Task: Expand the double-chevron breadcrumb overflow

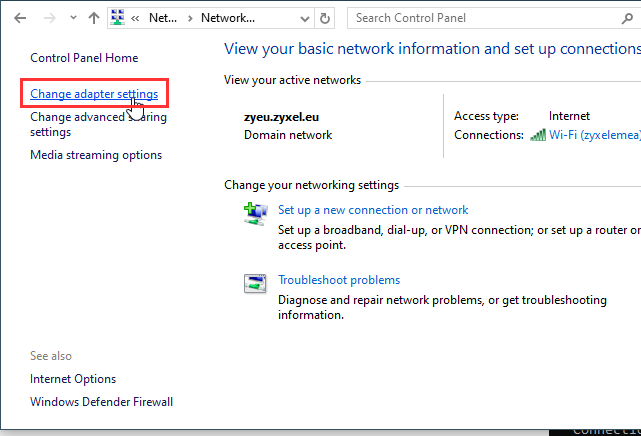Action: [x=136, y=18]
